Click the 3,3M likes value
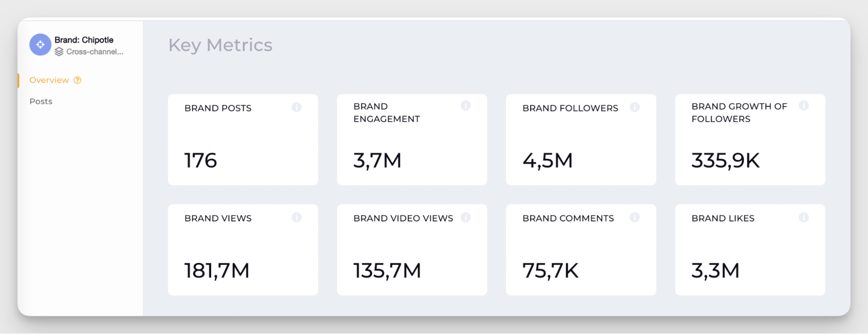This screenshot has width=868, height=334. click(716, 271)
